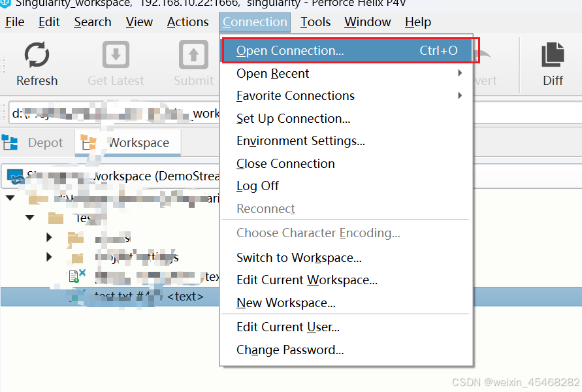Click the Diff toolbar icon
This screenshot has height=392, width=582.
point(553,55)
